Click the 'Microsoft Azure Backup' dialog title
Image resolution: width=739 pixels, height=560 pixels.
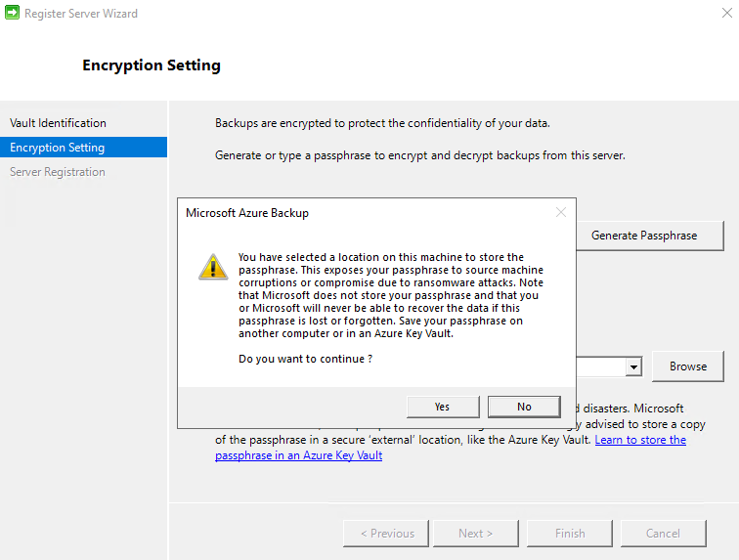pos(247,213)
